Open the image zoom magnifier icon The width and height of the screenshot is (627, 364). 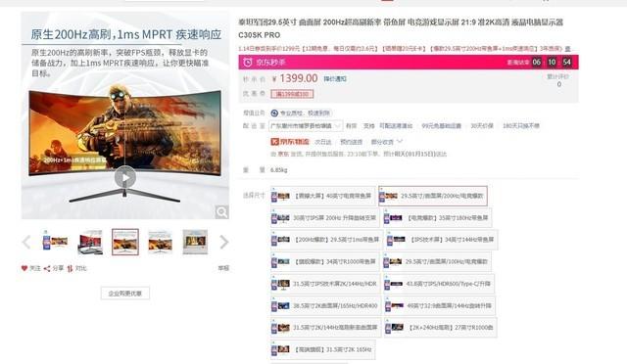222,211
